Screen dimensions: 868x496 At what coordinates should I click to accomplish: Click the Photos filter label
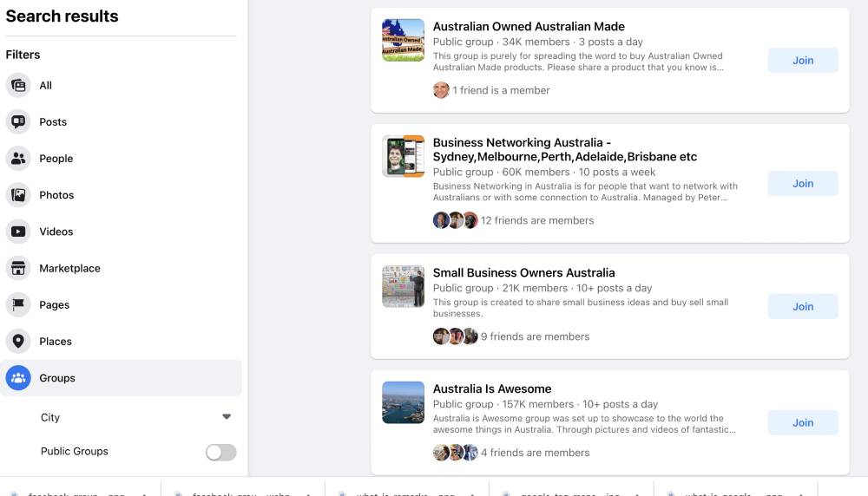pos(56,194)
